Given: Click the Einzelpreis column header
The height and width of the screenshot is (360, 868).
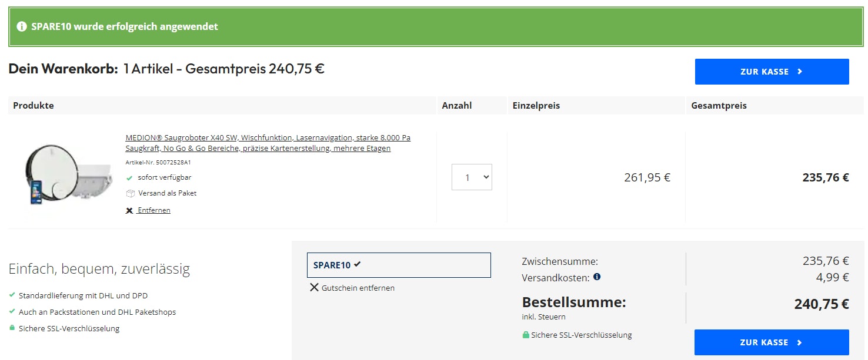Looking at the screenshot, I should pyautogui.click(x=536, y=106).
